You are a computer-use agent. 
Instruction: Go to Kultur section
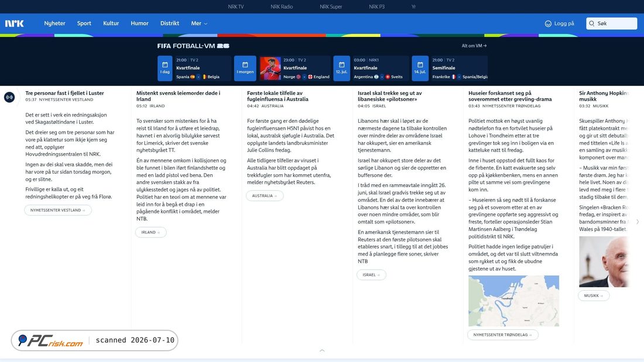tap(111, 23)
